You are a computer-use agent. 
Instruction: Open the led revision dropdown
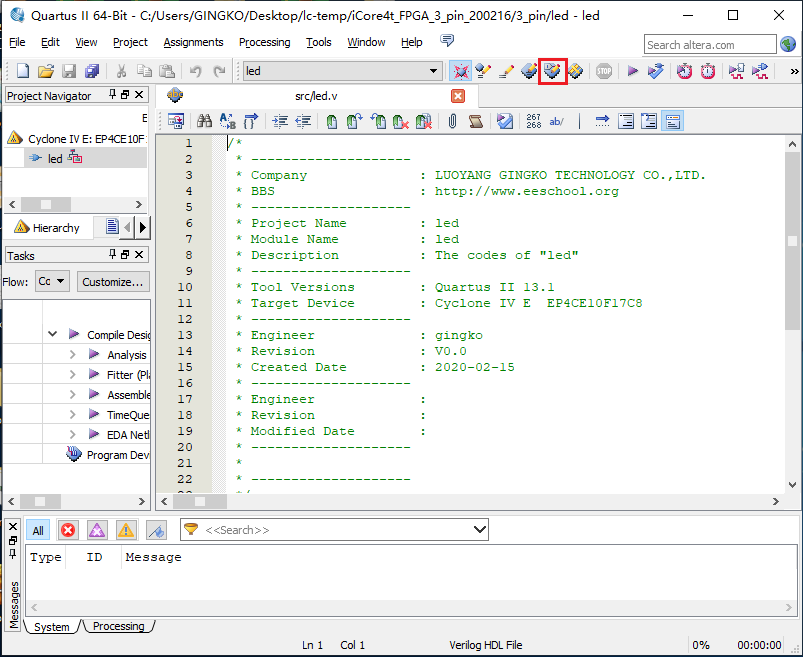click(x=434, y=71)
